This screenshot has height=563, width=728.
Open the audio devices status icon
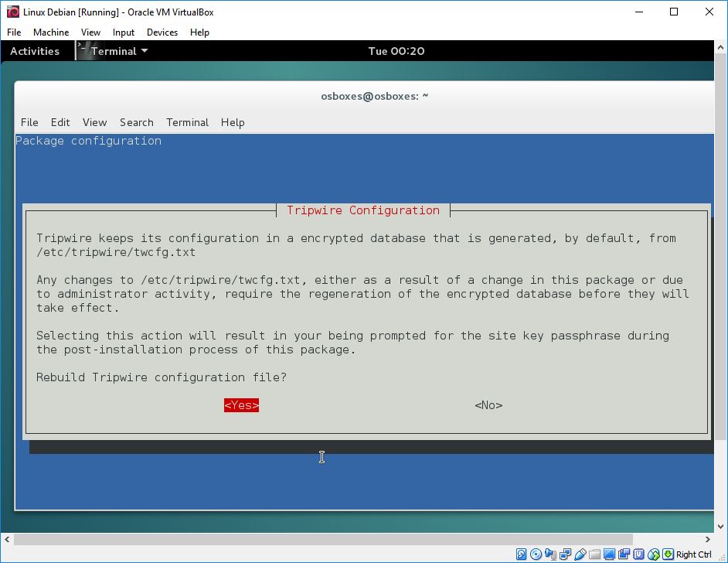click(x=549, y=554)
